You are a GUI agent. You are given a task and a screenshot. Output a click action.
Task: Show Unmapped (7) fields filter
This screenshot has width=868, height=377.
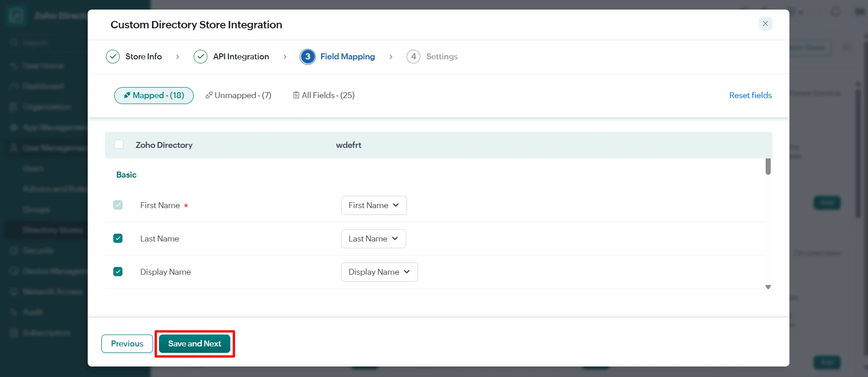coord(238,95)
